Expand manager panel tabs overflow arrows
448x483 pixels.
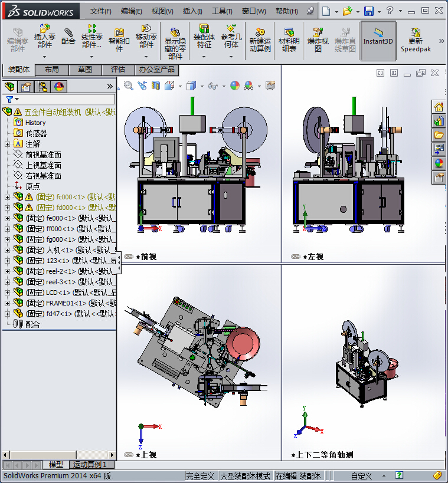point(110,87)
